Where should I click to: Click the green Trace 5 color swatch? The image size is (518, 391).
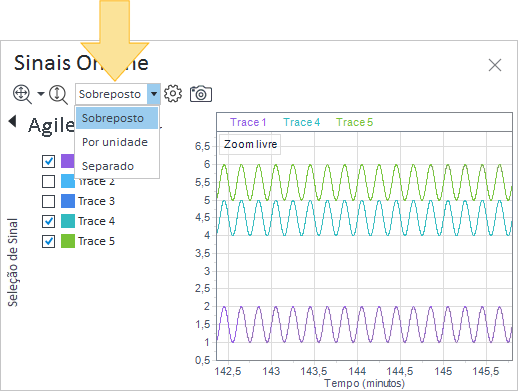coord(68,241)
